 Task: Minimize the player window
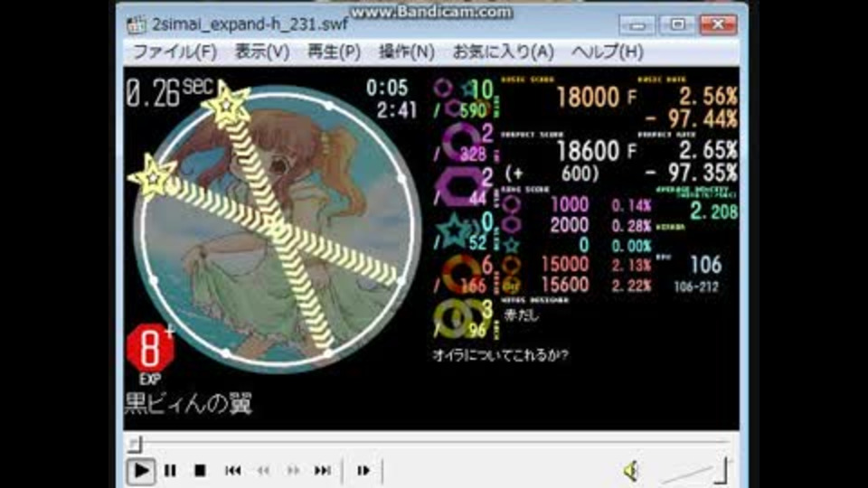pos(637,25)
